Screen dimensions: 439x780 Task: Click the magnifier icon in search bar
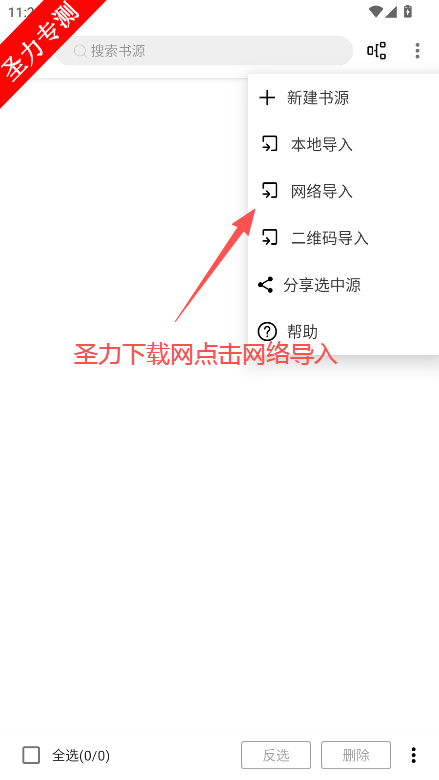tap(81, 51)
